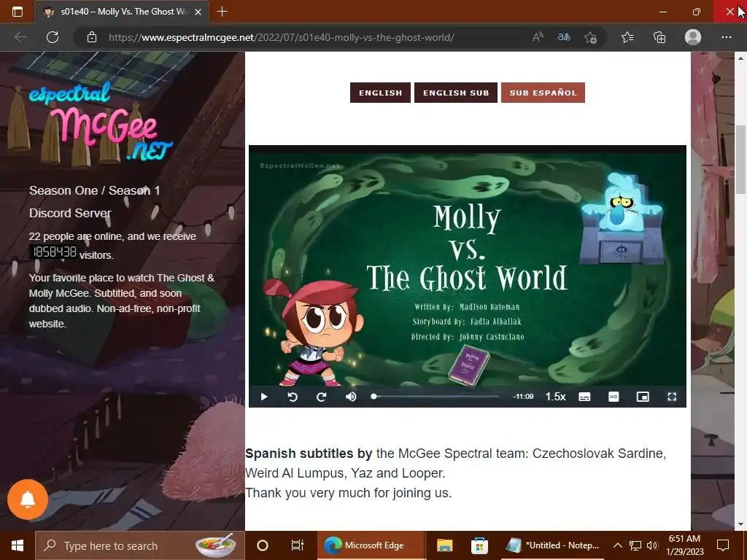Rewind the video with the back arrow
Viewport: 747px width, 560px height.
pyautogui.click(x=293, y=397)
